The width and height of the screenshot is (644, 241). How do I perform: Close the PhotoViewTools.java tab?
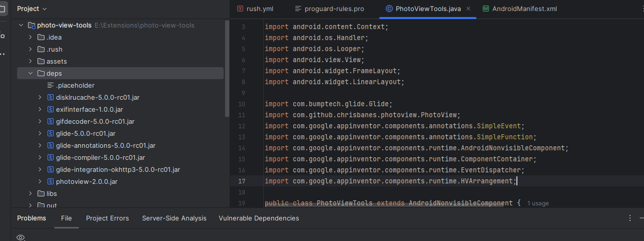pyautogui.click(x=468, y=9)
